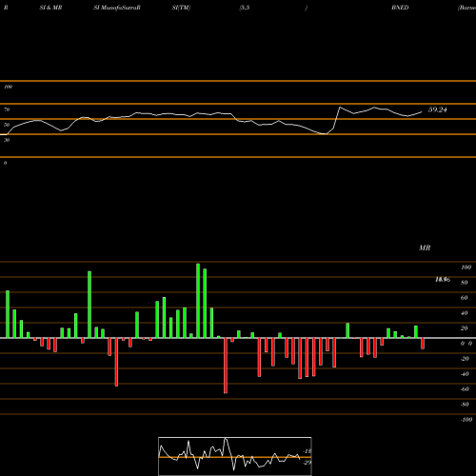Click the -29 value in mini chart
This screenshot has width=476, height=476.
click(x=307, y=463)
